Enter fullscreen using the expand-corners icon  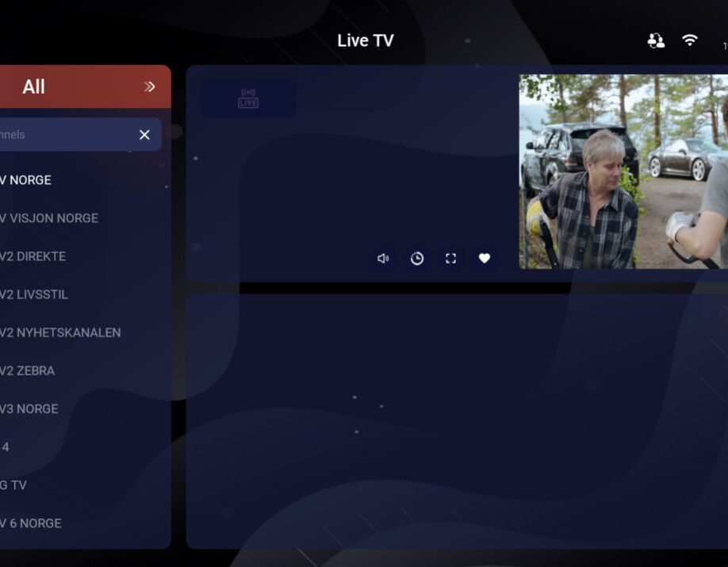450,259
